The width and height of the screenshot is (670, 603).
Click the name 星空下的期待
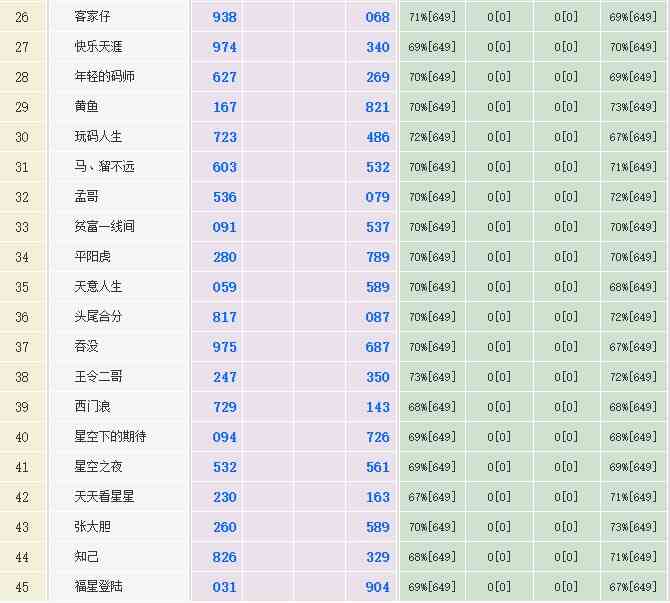(111, 437)
